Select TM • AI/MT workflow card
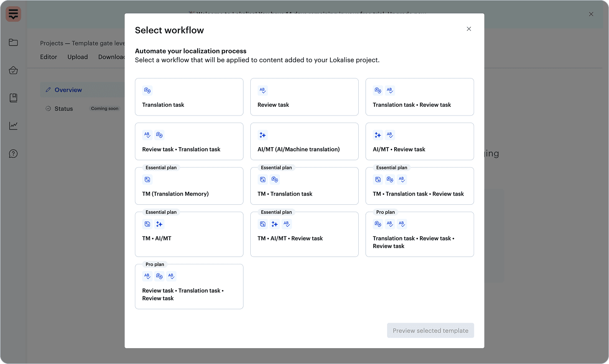 click(189, 234)
